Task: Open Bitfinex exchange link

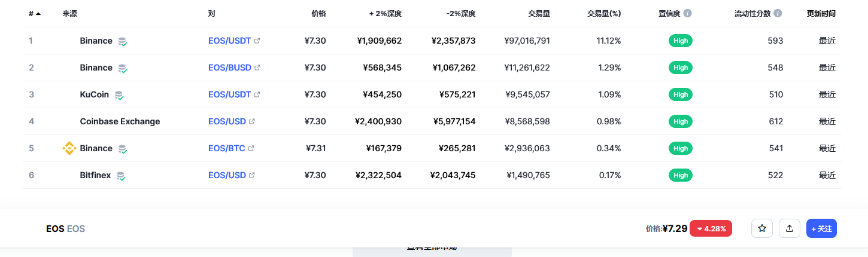Action: point(96,175)
